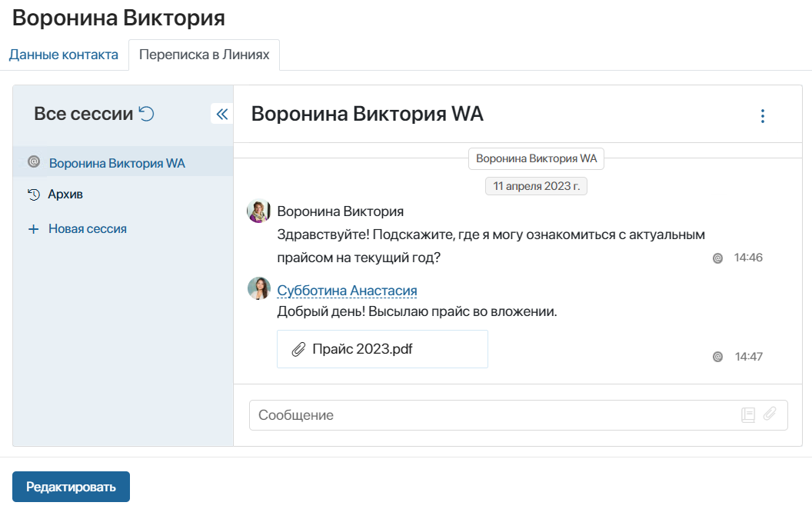Open the Архив sessions list
Screen dimensions: 812x509
(x=65, y=195)
